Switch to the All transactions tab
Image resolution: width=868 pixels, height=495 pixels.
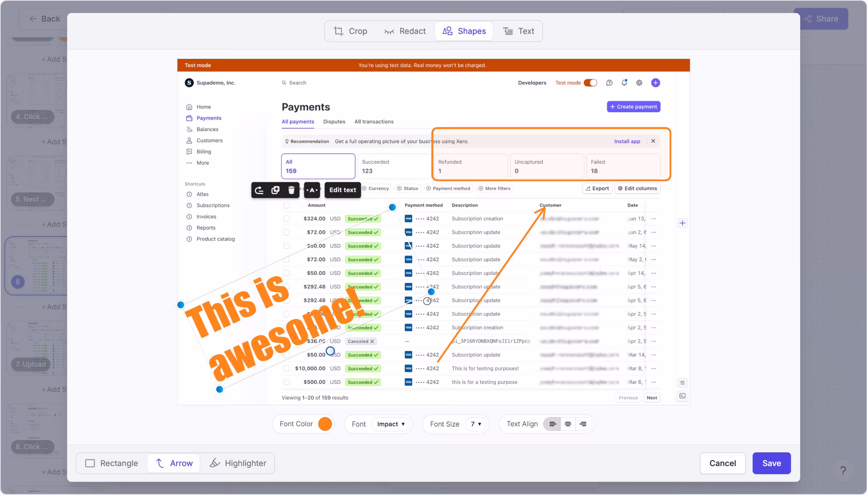(374, 122)
